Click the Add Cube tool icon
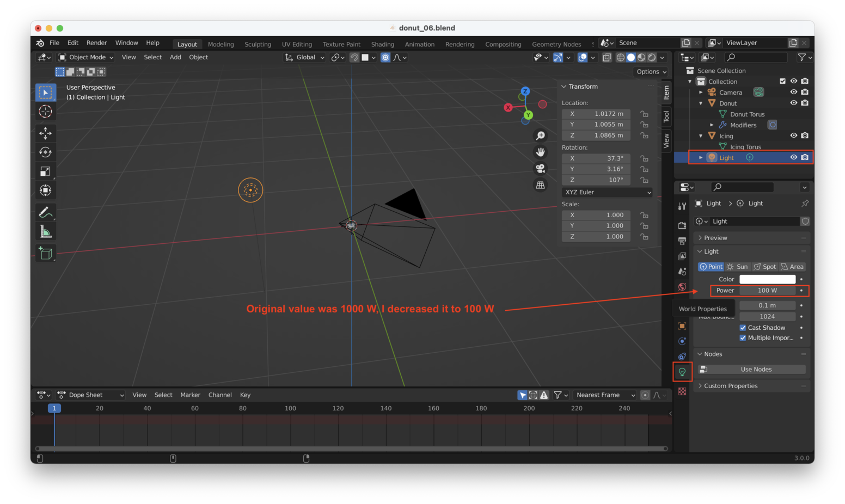Screen dimensions: 845x504 (46, 253)
